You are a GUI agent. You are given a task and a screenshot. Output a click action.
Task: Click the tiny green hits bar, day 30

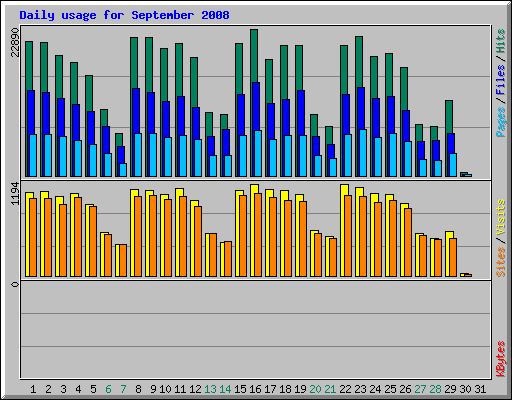click(464, 173)
